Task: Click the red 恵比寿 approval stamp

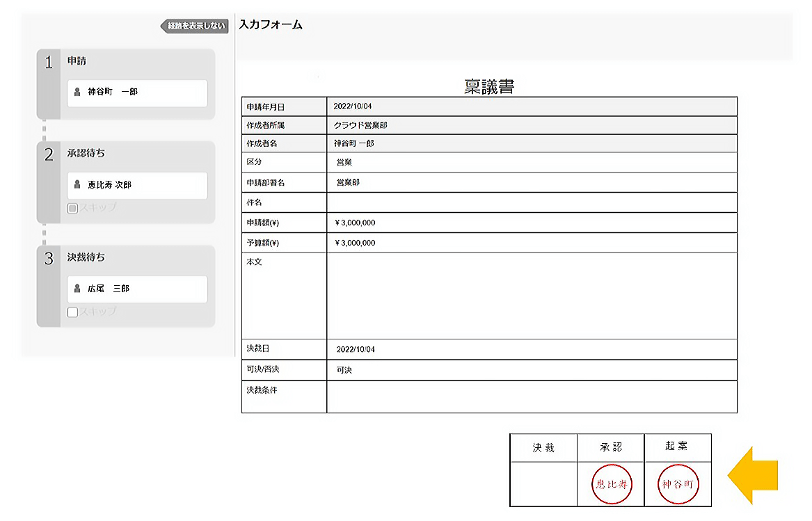Action: pyautogui.click(x=611, y=484)
